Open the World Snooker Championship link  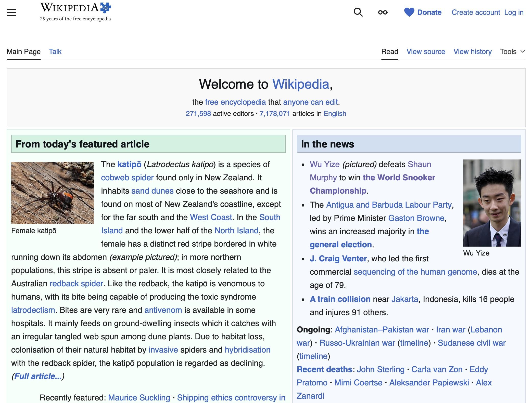click(x=372, y=184)
